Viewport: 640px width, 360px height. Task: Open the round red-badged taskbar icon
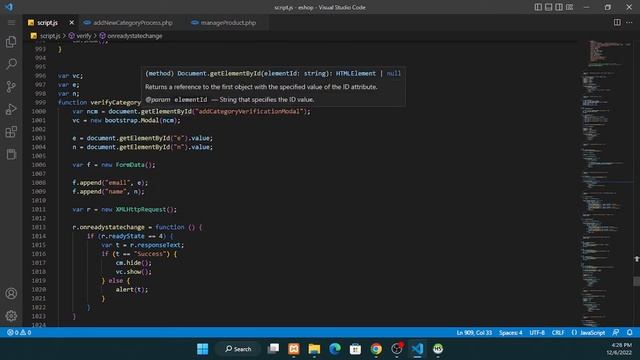[397, 349]
